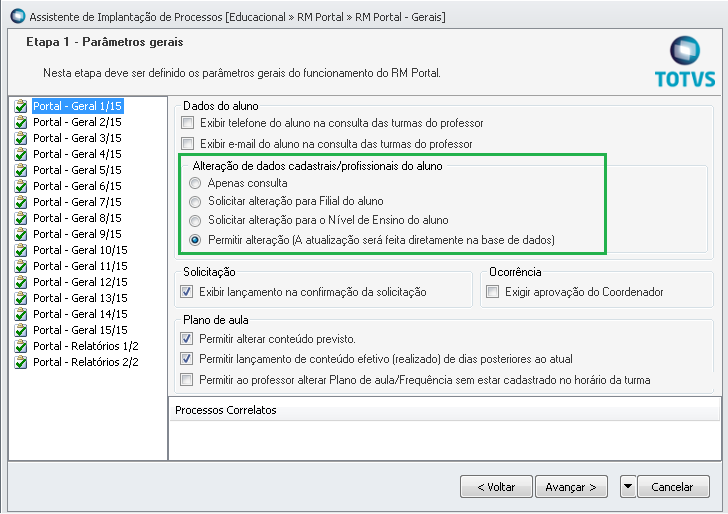Click the checklist icon beside Portal - Geral 1/15
The width and height of the screenshot is (728, 514).
[x=21, y=106]
